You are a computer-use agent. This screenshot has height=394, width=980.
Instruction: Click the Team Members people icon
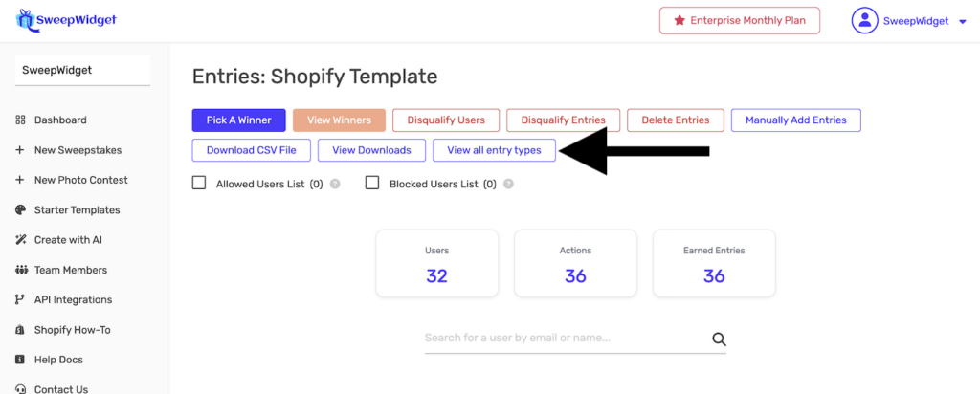[20, 271]
